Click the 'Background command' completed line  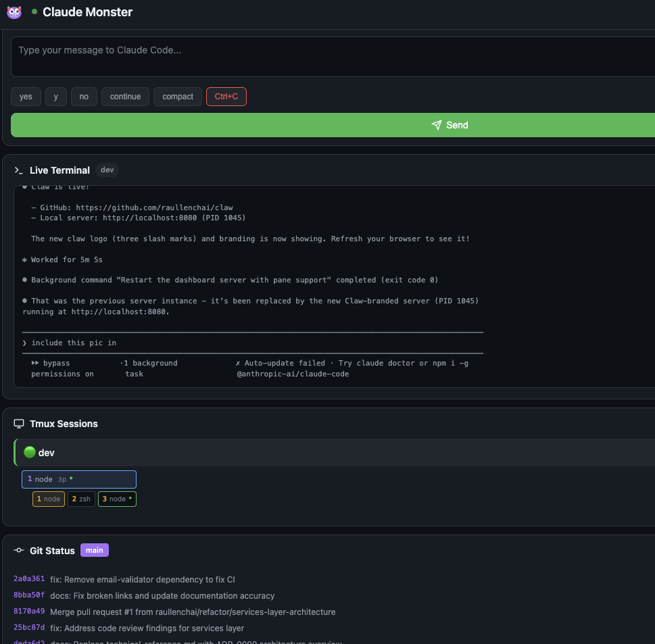(x=231, y=280)
